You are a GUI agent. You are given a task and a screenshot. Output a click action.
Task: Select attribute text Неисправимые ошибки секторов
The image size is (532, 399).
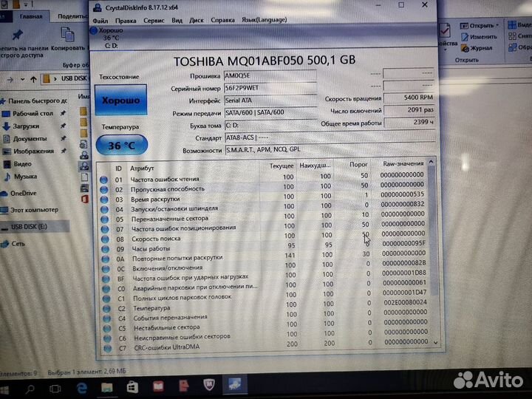point(183,337)
